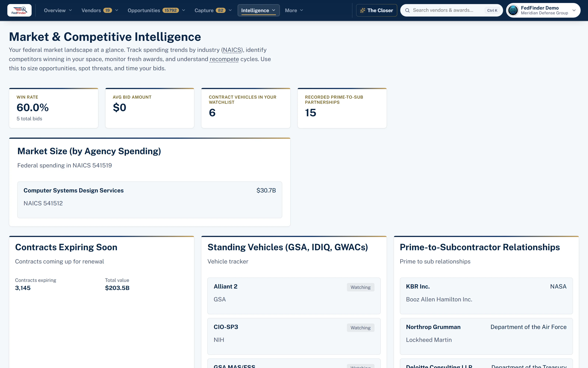This screenshot has height=368, width=588.
Task: Expand the Vendors menu chevron
Action: pyautogui.click(x=117, y=10)
